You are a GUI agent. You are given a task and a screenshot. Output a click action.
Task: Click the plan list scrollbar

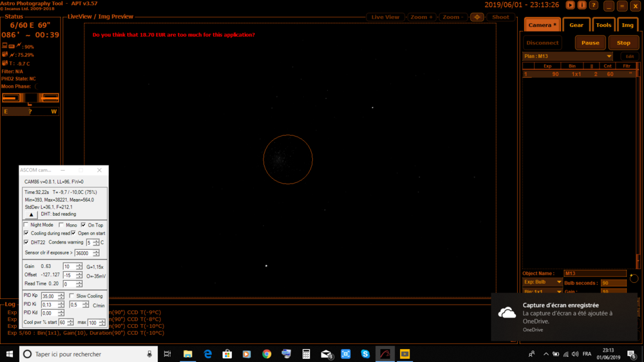click(638, 164)
